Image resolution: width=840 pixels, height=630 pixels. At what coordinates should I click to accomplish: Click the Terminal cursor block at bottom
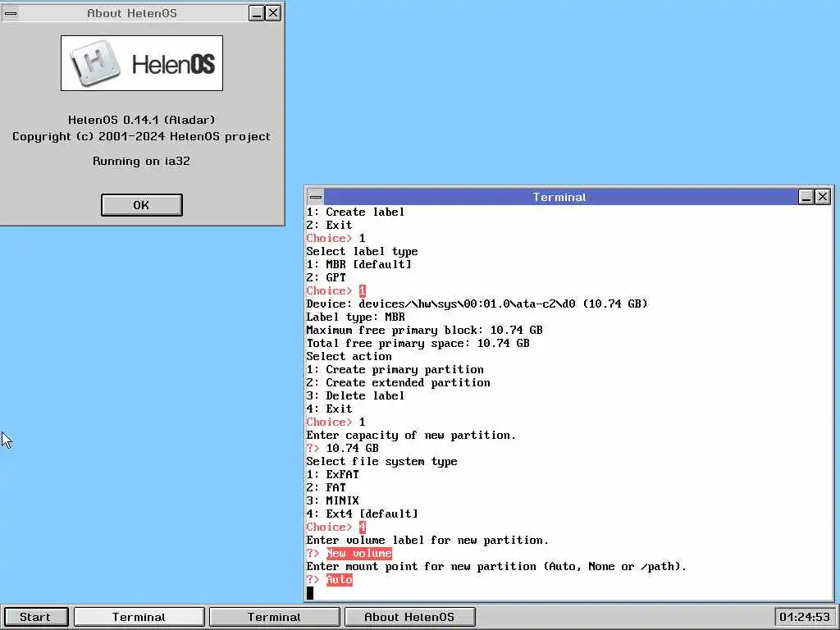point(309,593)
